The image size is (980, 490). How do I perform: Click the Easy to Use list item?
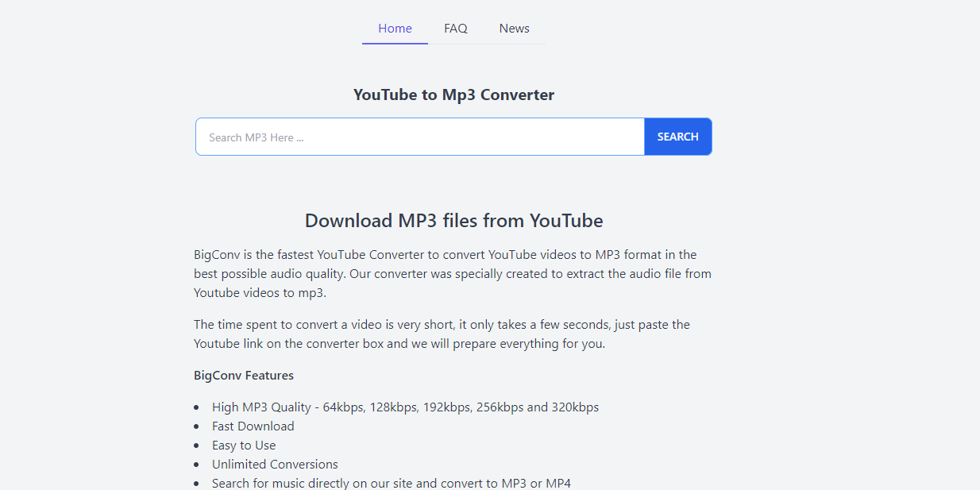pos(244,446)
